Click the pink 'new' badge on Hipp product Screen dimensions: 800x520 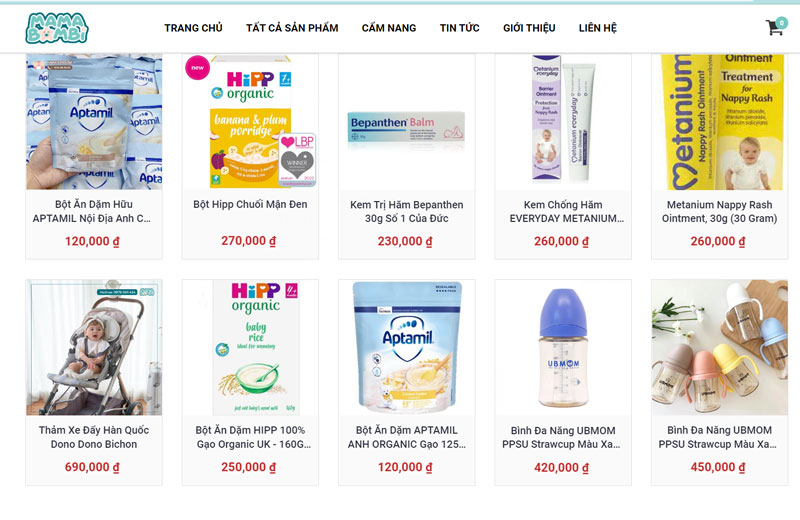click(197, 67)
